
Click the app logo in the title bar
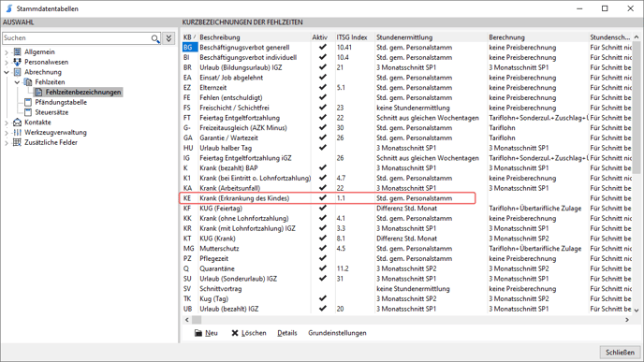[x=9, y=8]
